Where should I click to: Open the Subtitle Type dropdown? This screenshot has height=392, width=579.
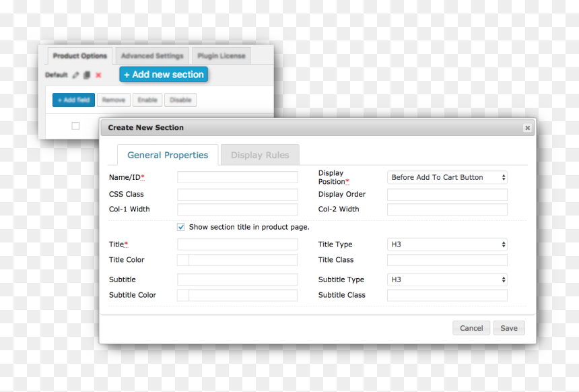447,280
